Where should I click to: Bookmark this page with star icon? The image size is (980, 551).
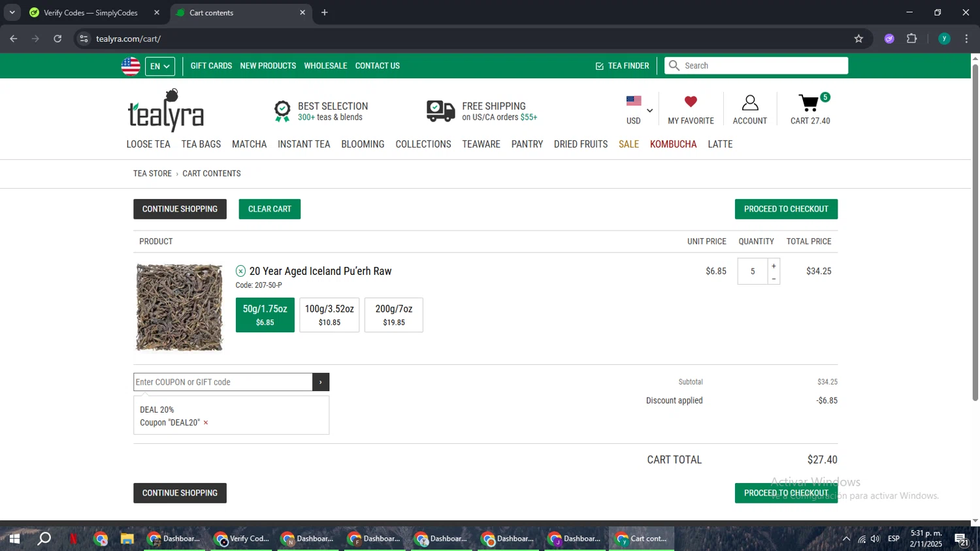(858, 39)
